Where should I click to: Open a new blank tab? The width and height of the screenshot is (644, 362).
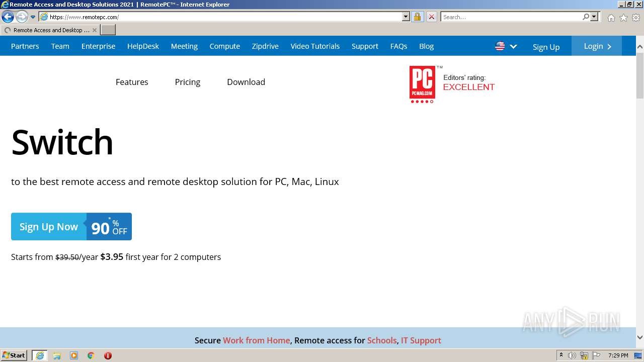(x=108, y=30)
